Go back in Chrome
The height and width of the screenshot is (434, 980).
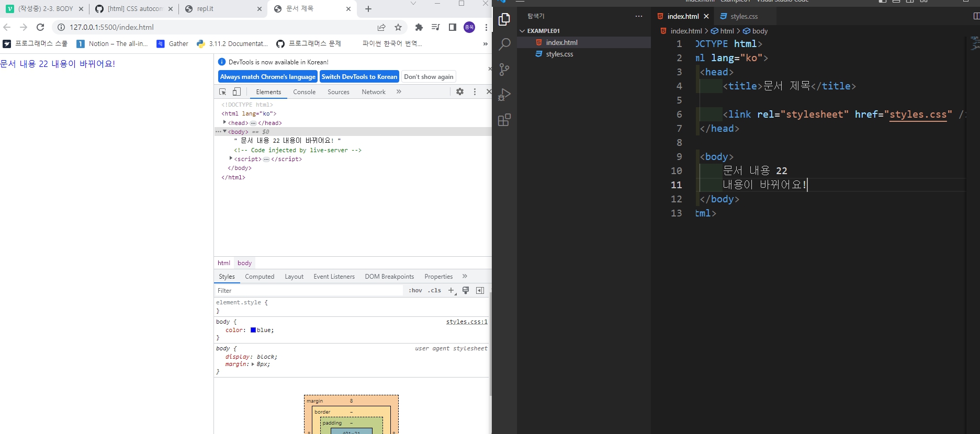(x=7, y=27)
